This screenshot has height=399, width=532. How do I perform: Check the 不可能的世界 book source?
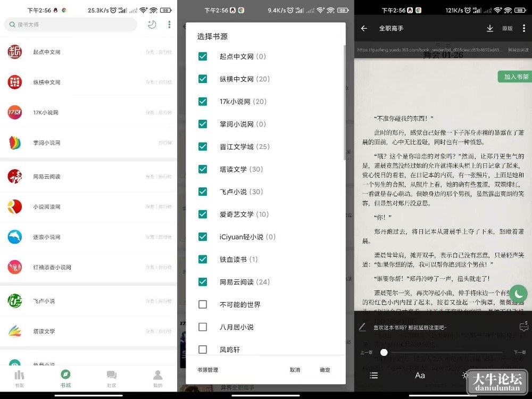click(203, 304)
